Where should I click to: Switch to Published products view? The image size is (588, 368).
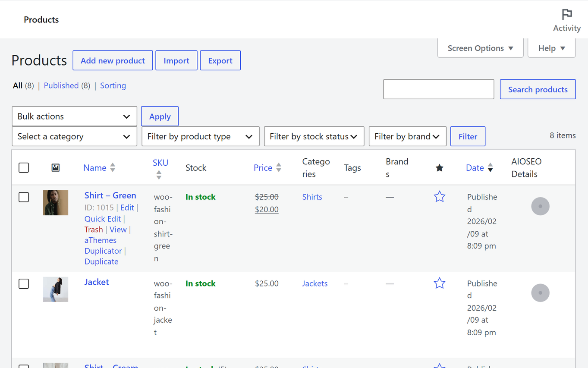(61, 85)
